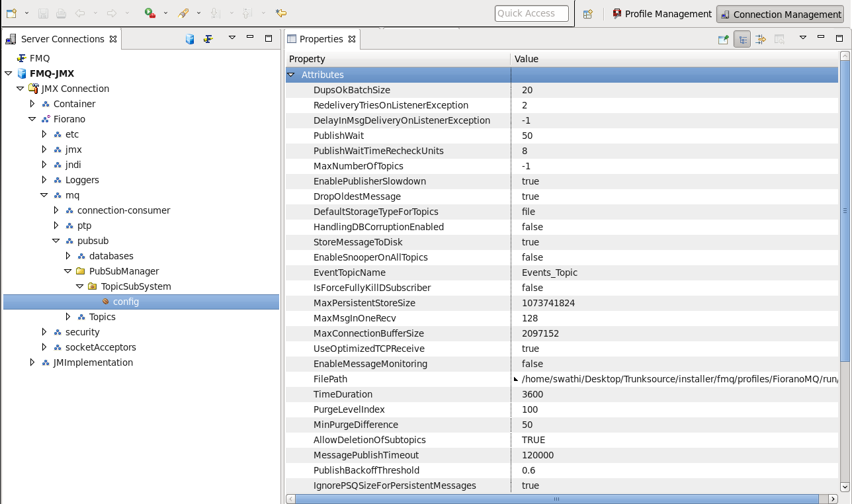Open the Properties view menu dropdown
The height and width of the screenshot is (504, 852).
[x=802, y=38]
